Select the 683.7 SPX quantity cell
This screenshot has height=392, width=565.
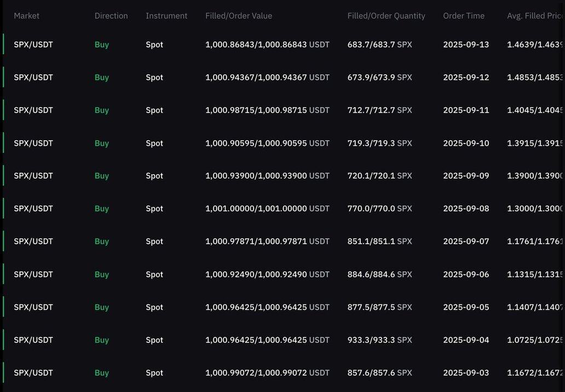tap(380, 45)
